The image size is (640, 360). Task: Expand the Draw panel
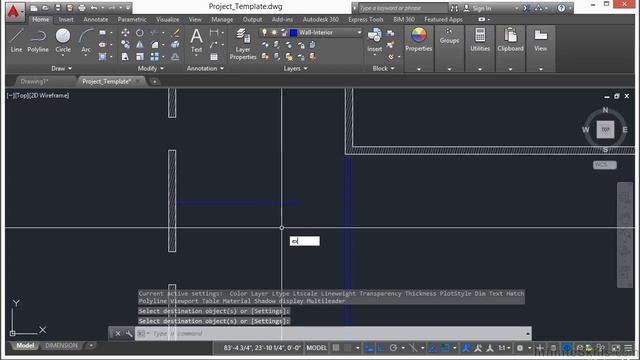[62, 68]
